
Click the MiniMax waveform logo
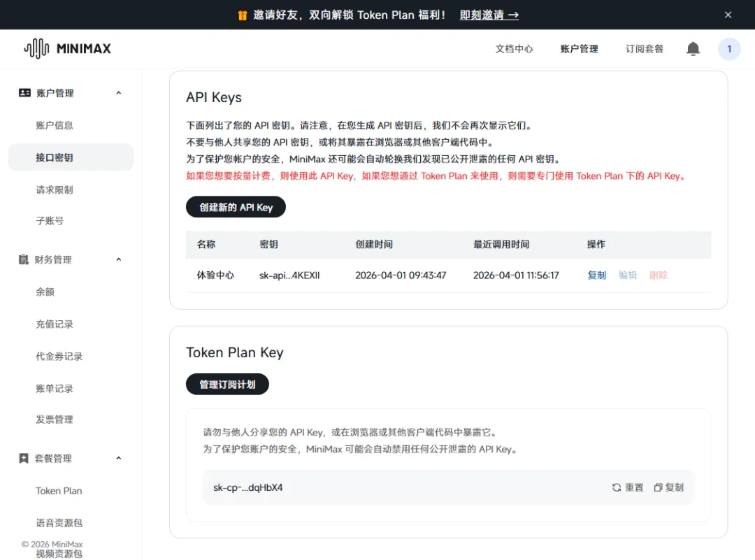[x=36, y=49]
